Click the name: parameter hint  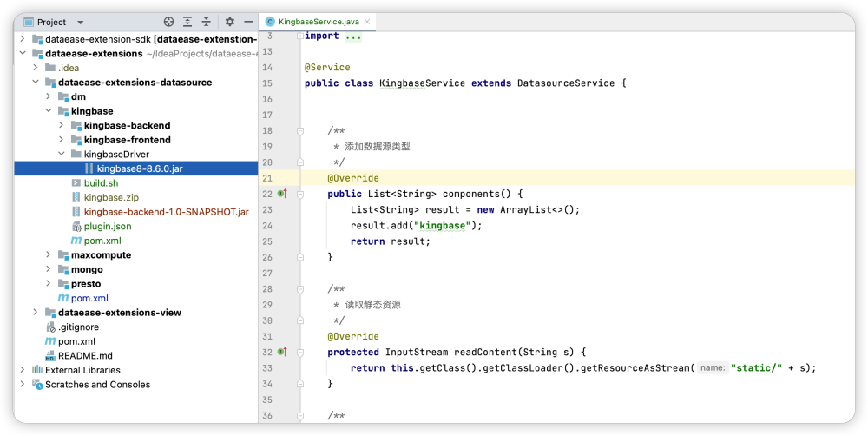[x=713, y=368]
